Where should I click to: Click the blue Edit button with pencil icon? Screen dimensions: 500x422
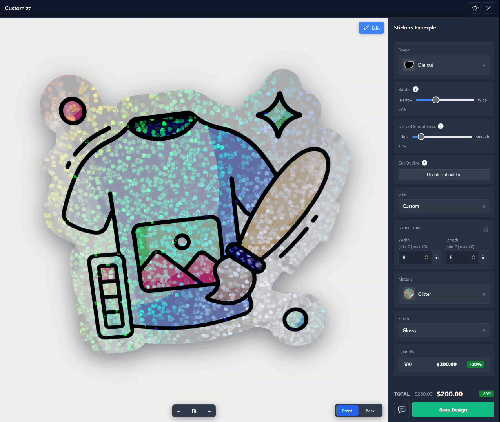371,28
